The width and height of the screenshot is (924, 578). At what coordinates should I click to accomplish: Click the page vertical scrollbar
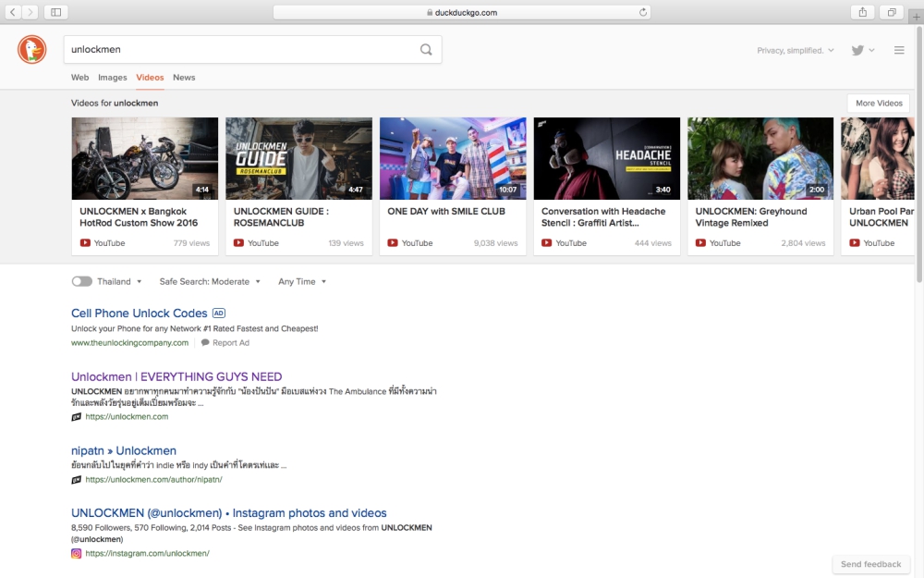click(918, 154)
